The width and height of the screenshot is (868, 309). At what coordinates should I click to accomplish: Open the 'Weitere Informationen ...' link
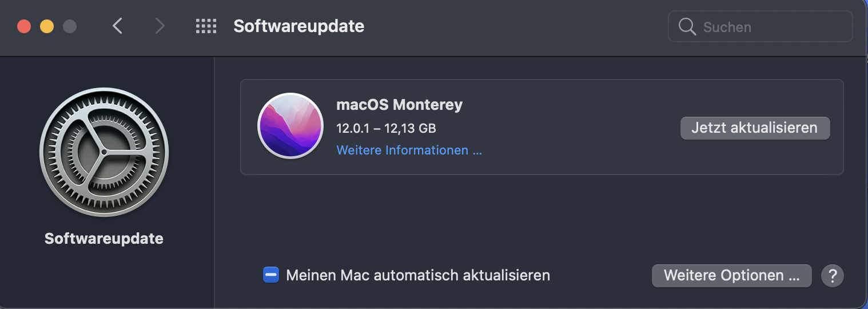[409, 150]
